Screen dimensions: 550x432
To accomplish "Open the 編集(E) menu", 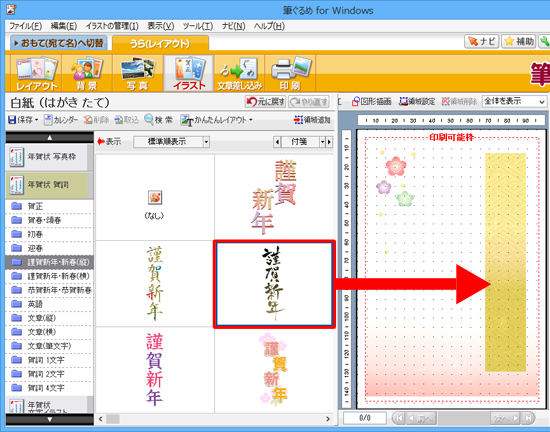I will [x=63, y=26].
